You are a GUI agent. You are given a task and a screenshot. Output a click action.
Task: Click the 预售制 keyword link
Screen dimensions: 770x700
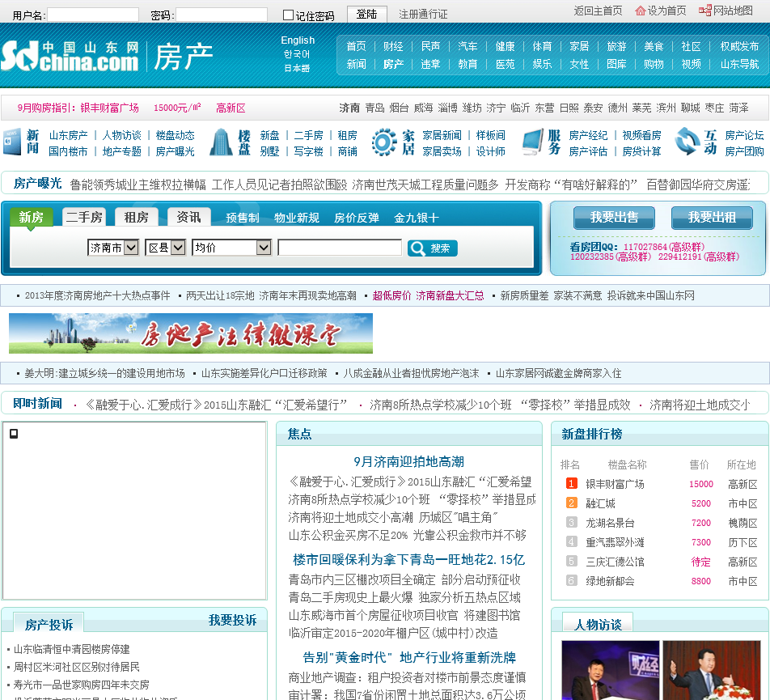[x=242, y=218]
